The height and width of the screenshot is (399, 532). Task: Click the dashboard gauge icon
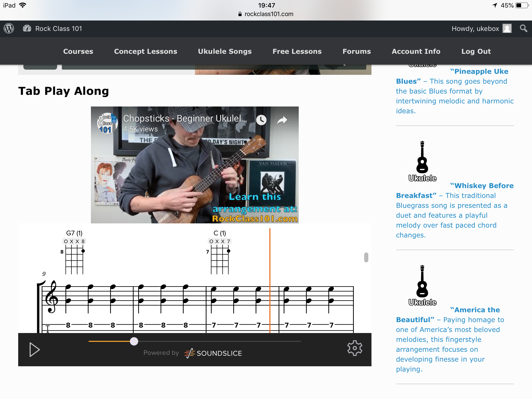(27, 29)
